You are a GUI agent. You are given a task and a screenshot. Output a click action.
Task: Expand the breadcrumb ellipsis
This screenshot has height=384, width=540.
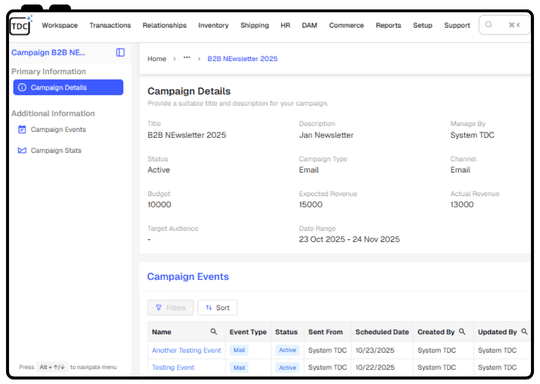click(187, 58)
